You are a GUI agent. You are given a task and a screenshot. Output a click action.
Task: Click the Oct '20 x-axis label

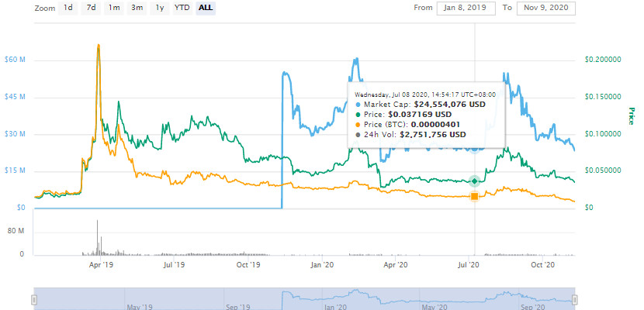543,265
